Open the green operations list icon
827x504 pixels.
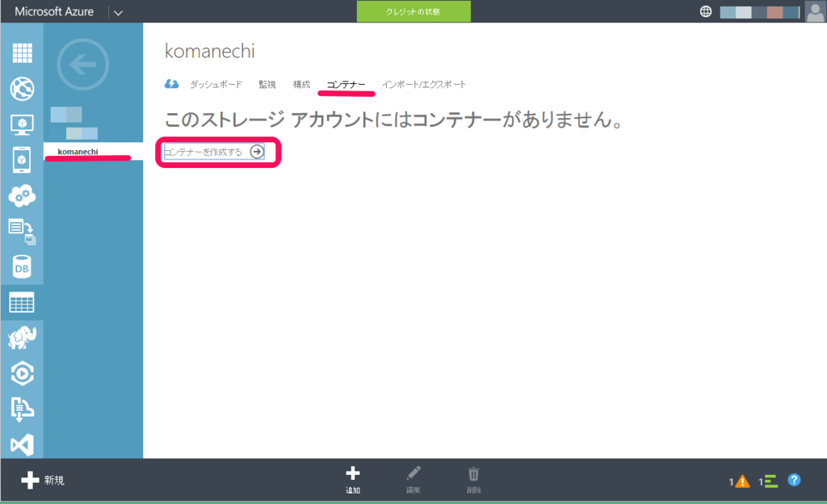coord(770,481)
